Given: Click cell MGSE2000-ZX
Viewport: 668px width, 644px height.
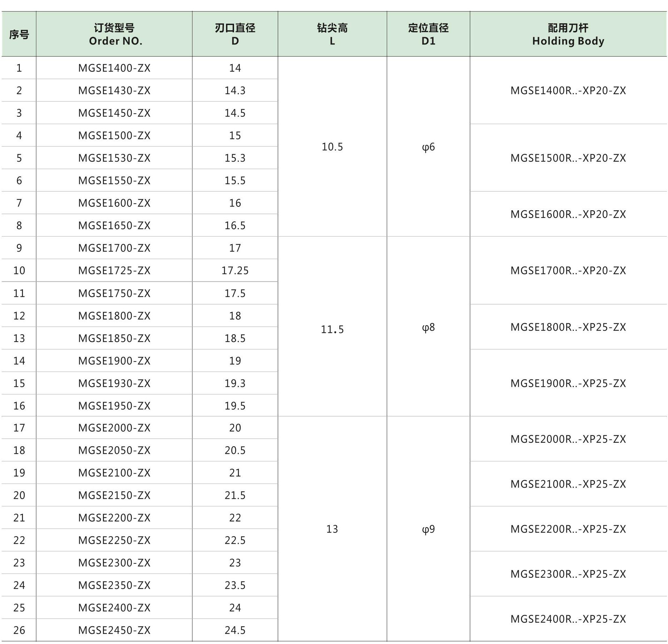Looking at the screenshot, I should click(x=114, y=428).
